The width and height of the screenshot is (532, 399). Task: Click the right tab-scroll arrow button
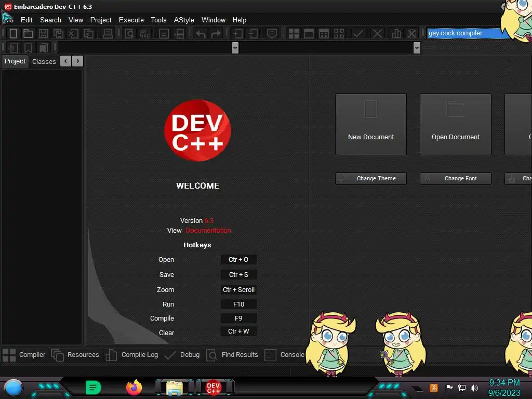pos(78,61)
